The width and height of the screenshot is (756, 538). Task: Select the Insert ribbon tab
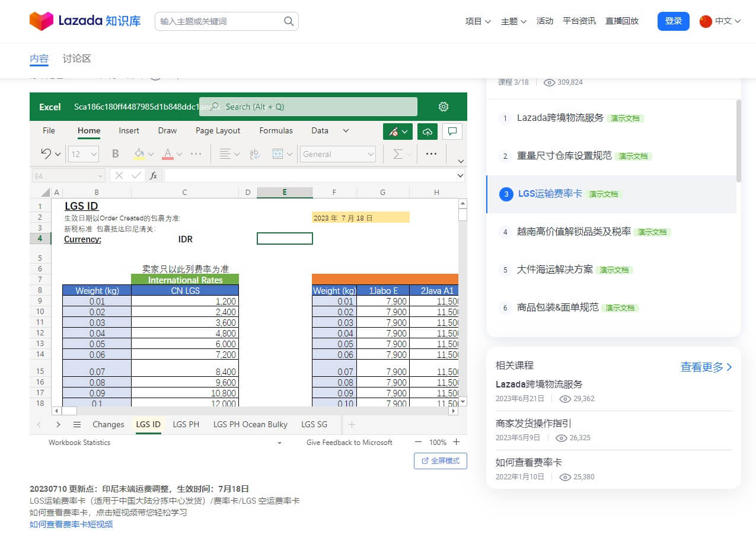coord(129,130)
